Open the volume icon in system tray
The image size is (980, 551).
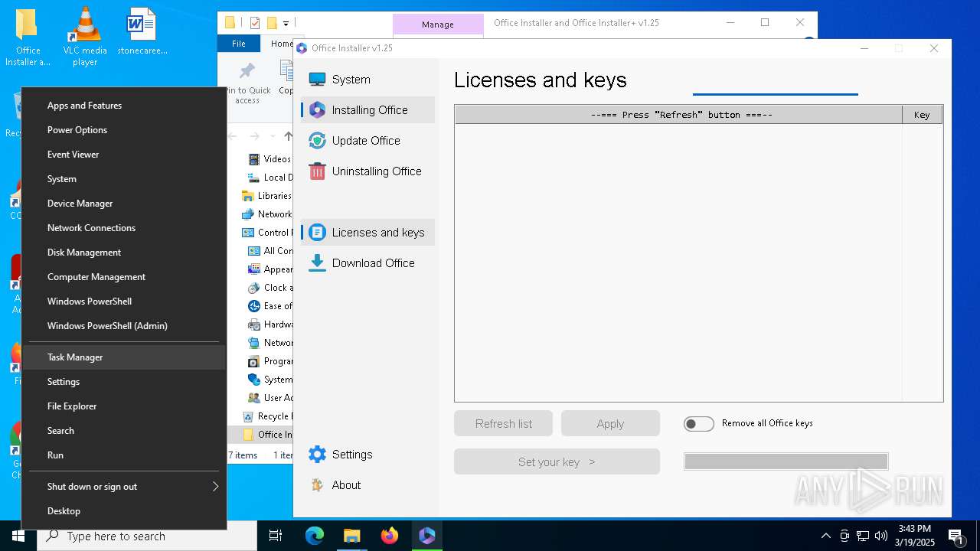point(881,536)
